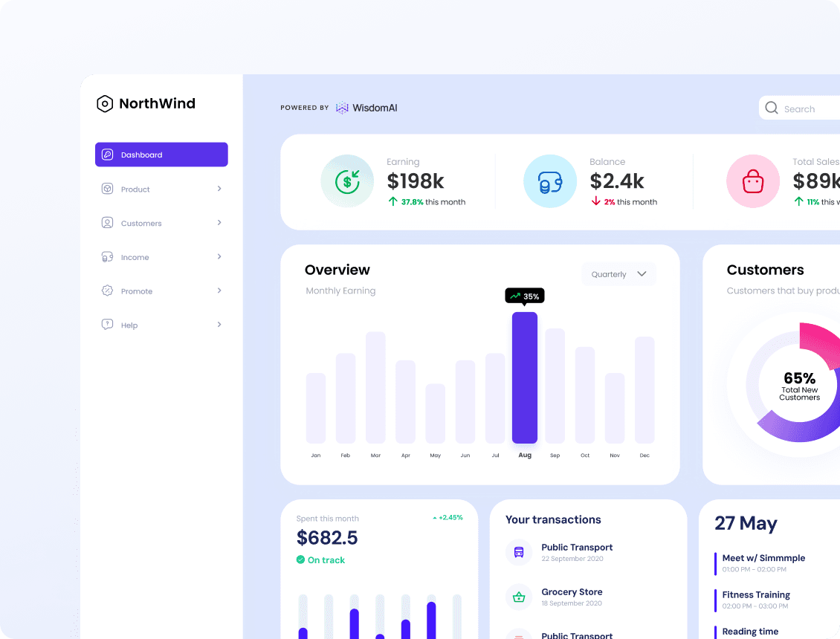This screenshot has width=840, height=639.
Task: Select the May bar in Overview chart
Action: pos(435,414)
